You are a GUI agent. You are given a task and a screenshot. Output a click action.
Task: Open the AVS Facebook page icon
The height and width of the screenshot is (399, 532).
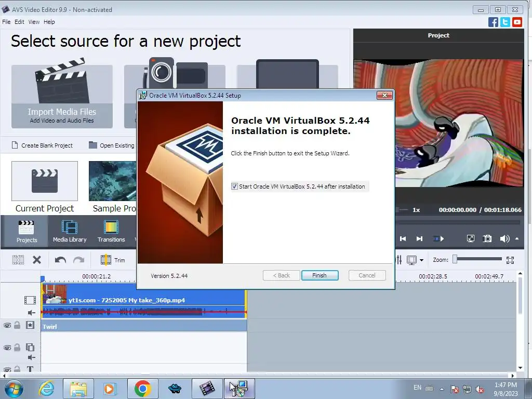[494, 22]
